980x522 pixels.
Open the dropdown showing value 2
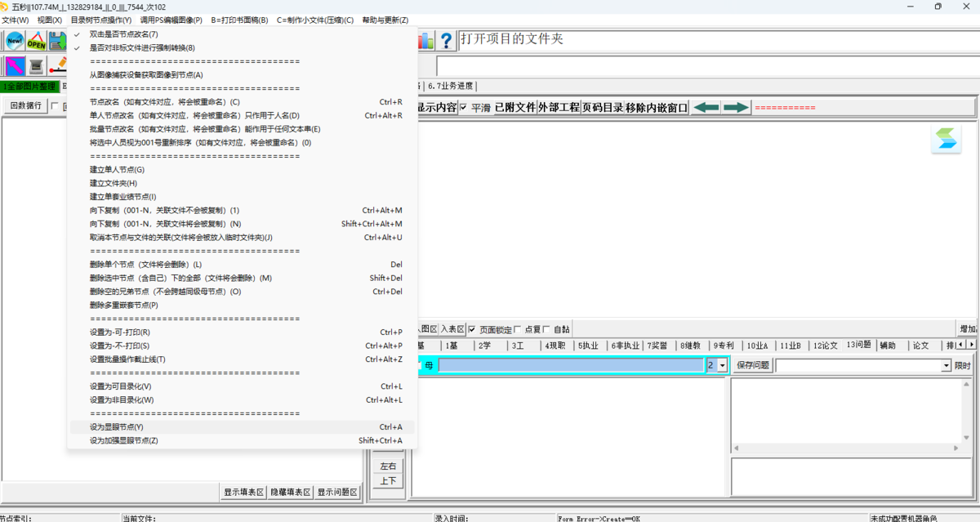(722, 365)
